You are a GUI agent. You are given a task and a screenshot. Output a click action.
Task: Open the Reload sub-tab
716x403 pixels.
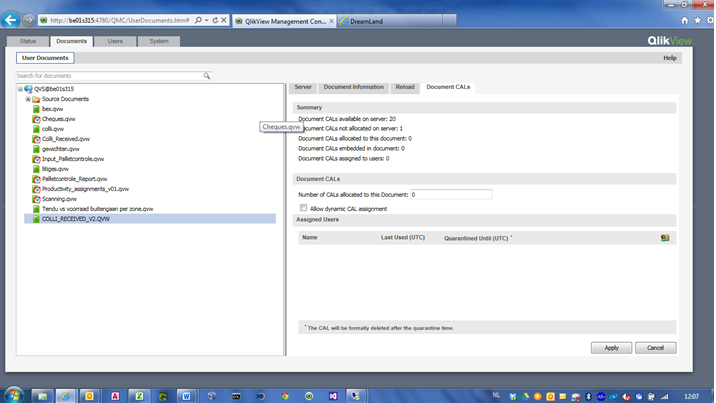pyautogui.click(x=405, y=87)
